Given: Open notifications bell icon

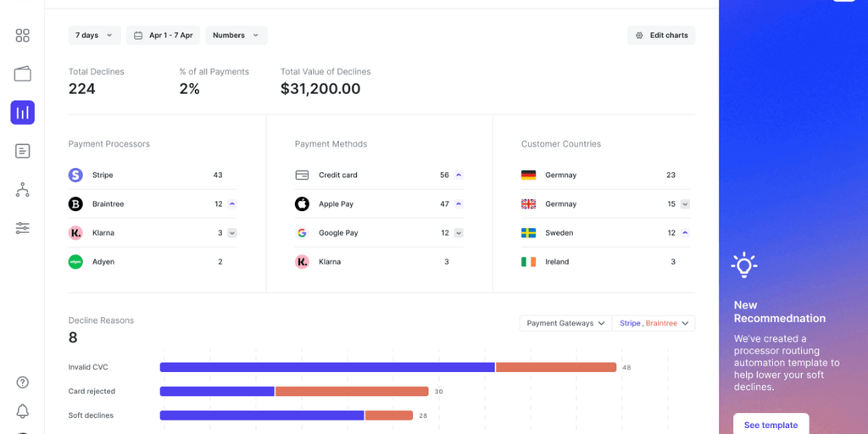Looking at the screenshot, I should pyautogui.click(x=23, y=412).
